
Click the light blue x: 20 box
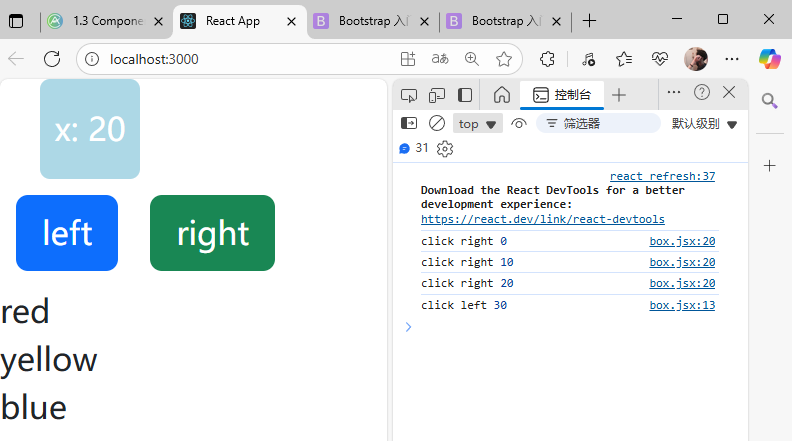pyautogui.click(x=90, y=129)
